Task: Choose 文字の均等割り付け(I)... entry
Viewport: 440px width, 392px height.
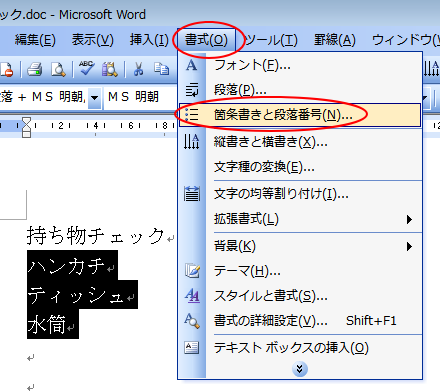Action: pos(300,194)
